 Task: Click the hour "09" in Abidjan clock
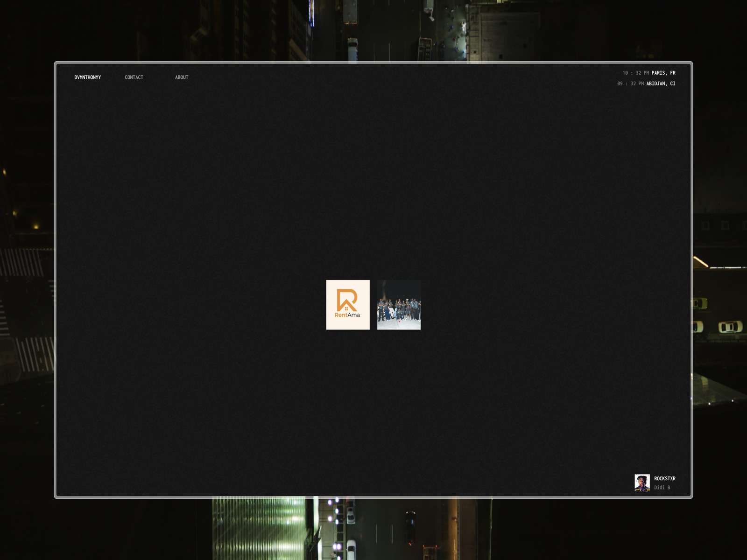(x=620, y=84)
